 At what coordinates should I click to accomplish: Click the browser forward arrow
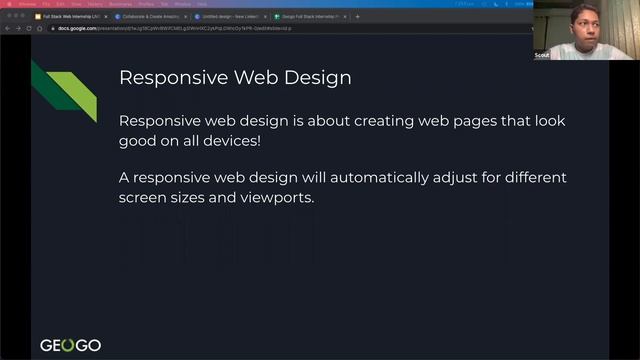(18, 29)
